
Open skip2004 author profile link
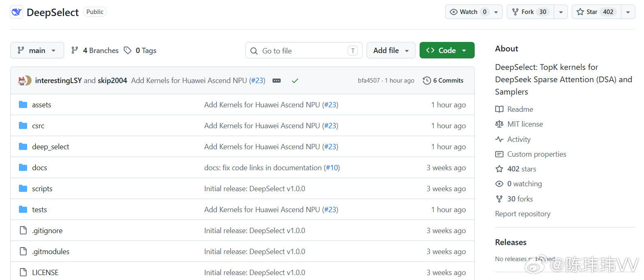tap(112, 81)
